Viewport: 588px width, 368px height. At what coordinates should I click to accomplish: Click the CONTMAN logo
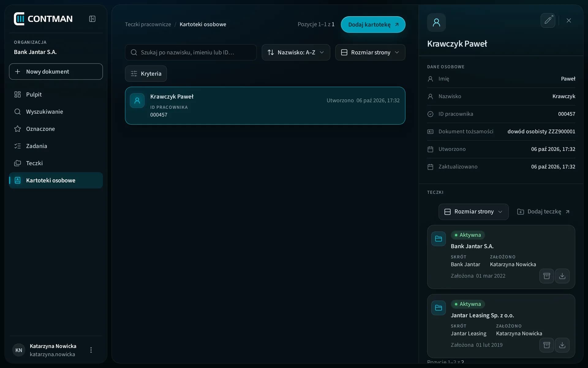pos(43,19)
